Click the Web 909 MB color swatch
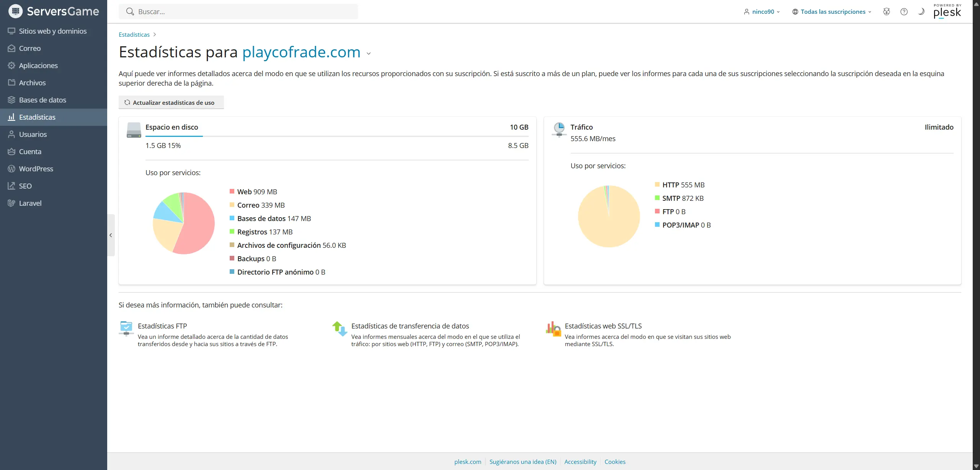The height and width of the screenshot is (470, 980). [x=232, y=191]
